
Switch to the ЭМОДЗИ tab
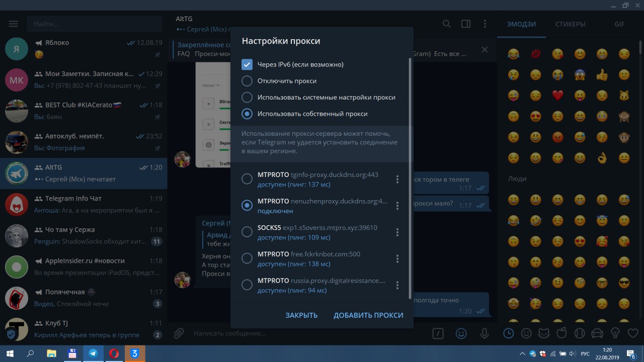tap(521, 24)
